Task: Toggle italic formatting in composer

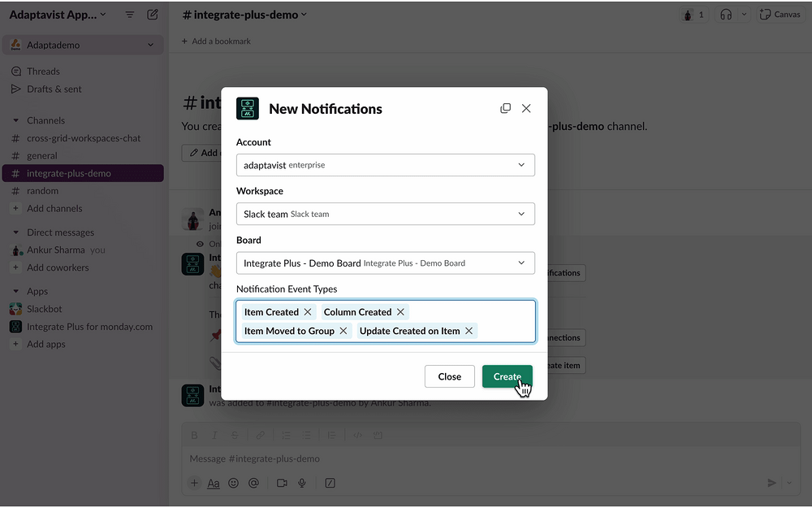Action: pyautogui.click(x=214, y=436)
